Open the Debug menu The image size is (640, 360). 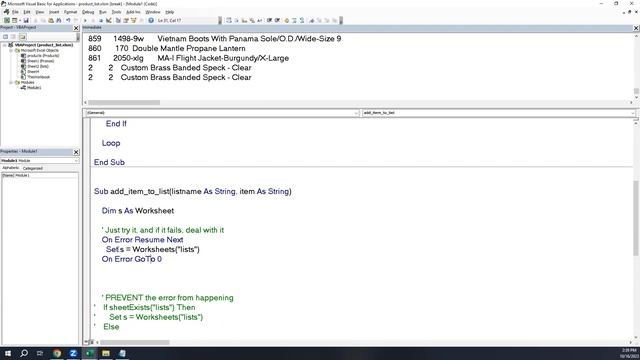point(88,12)
